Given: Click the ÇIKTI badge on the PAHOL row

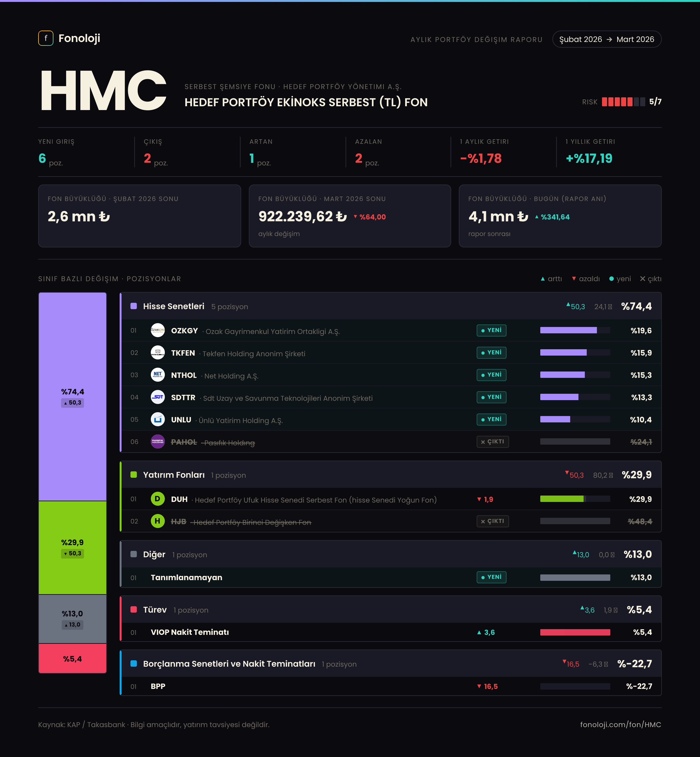Looking at the screenshot, I should [492, 441].
